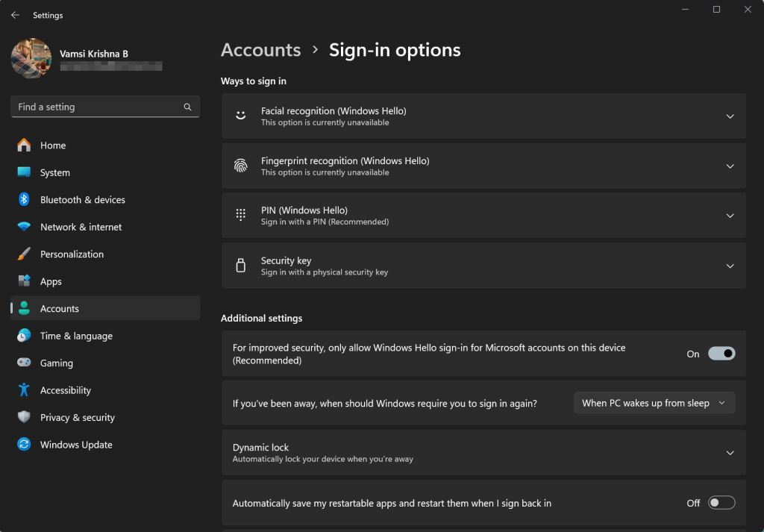The height and width of the screenshot is (532, 764).
Task: Focus the Find a setting search box
Action: click(105, 107)
